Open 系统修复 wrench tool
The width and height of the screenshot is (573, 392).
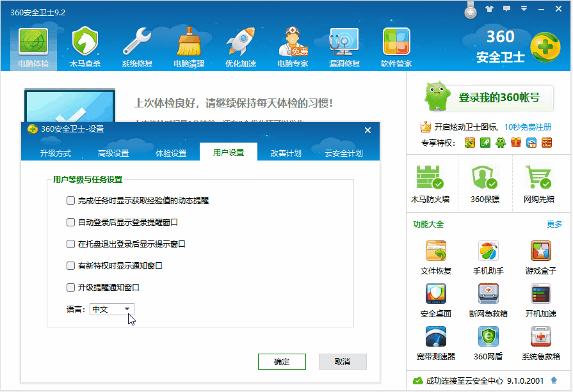click(x=137, y=47)
